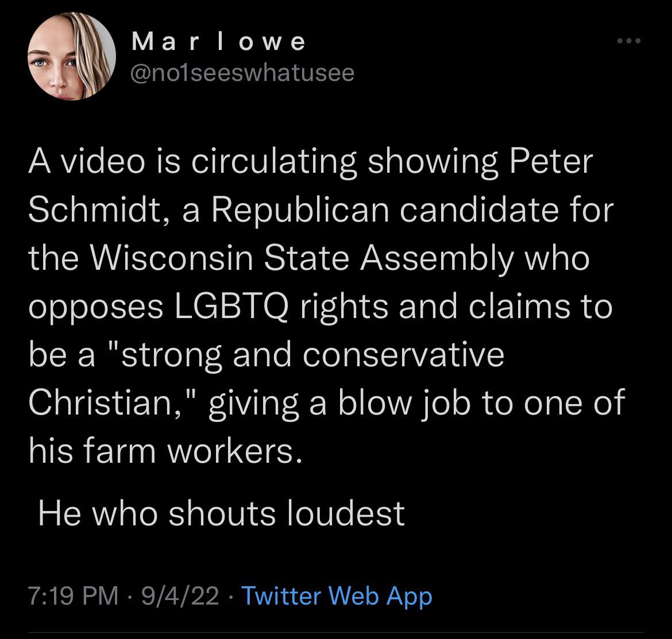Viewport: 672px width, 639px height.
Task: Click the word 'LGBTQ' in the tweet
Action: pyautogui.click(x=234, y=306)
